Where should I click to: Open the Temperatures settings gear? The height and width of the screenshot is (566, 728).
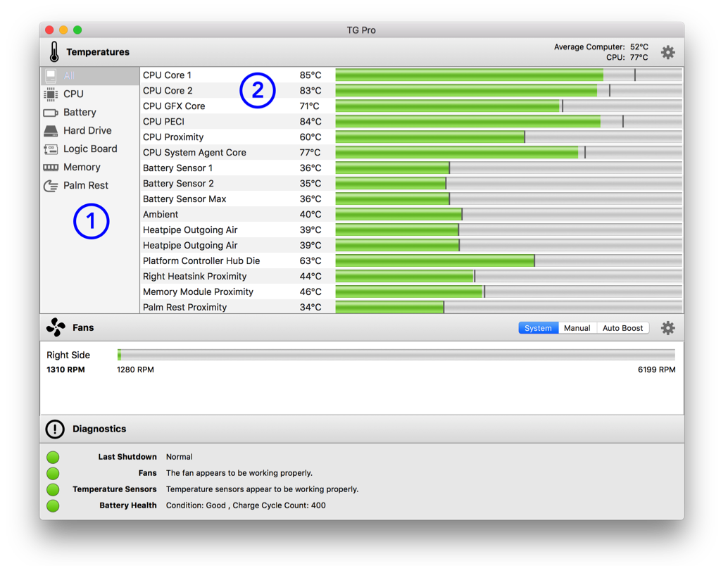pyautogui.click(x=667, y=52)
